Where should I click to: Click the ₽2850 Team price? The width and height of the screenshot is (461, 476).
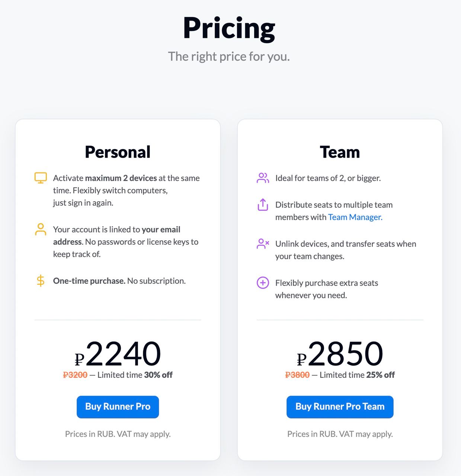340,354
